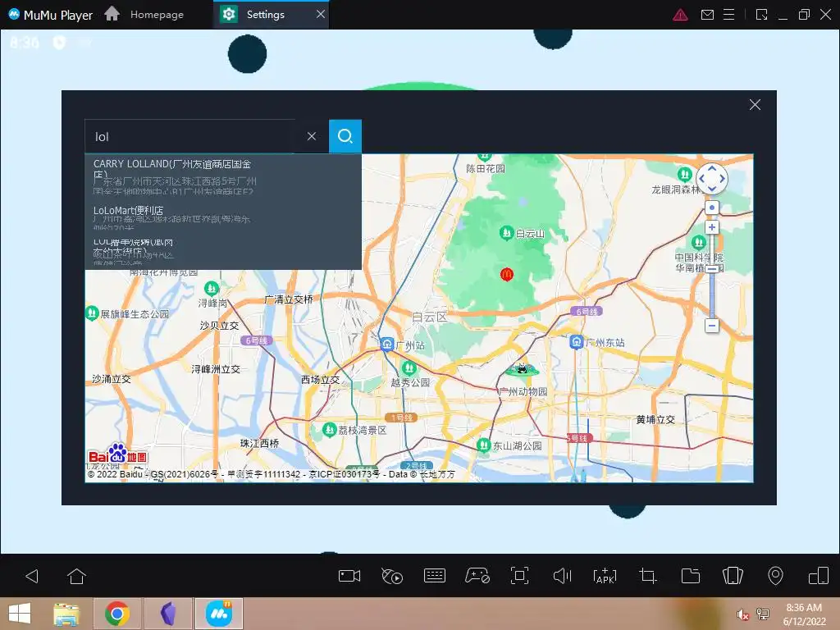Open Google Chrome from the taskbar
This screenshot has width=840, height=630.
coord(117,614)
